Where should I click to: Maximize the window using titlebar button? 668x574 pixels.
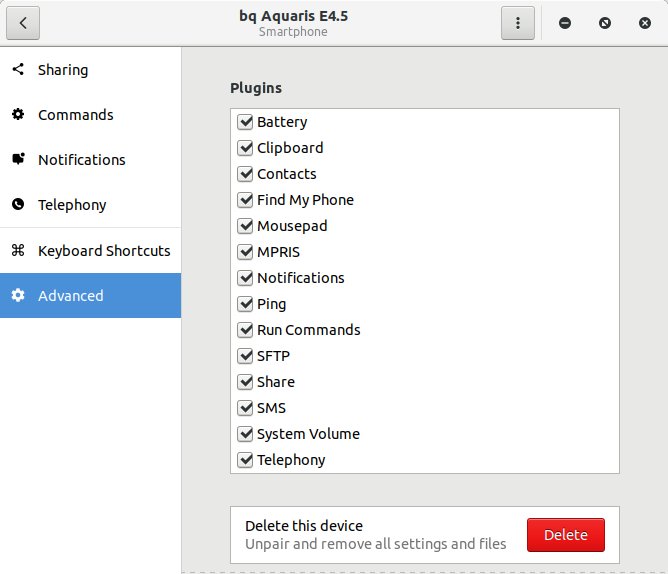point(605,23)
